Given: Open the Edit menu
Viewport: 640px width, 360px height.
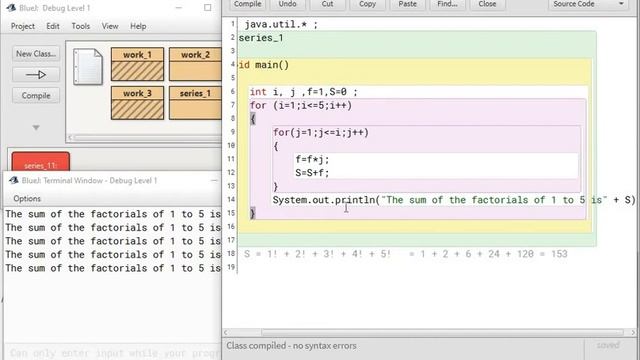Looking at the screenshot, I should pos(53,26).
